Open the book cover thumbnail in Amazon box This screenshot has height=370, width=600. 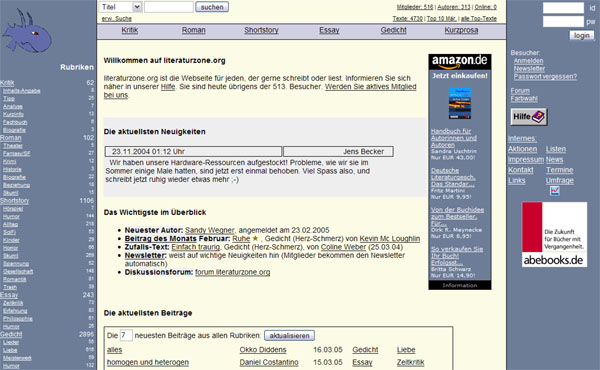pos(460,103)
